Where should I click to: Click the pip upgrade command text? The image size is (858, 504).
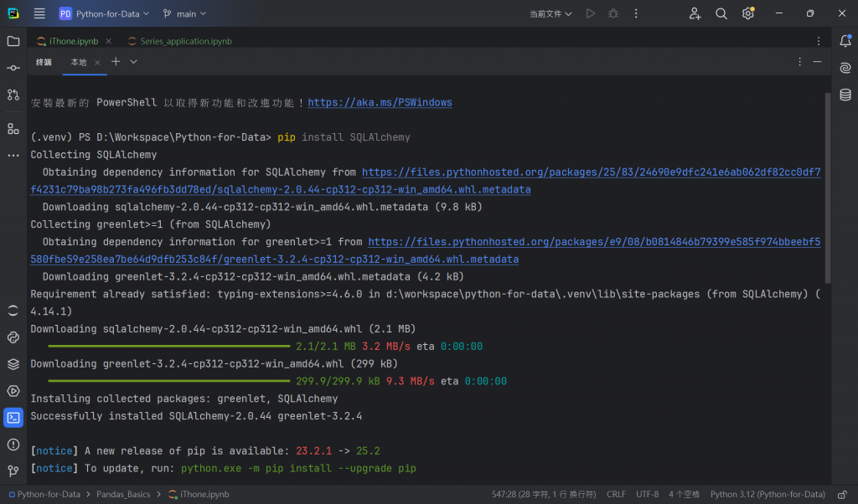pos(298,469)
